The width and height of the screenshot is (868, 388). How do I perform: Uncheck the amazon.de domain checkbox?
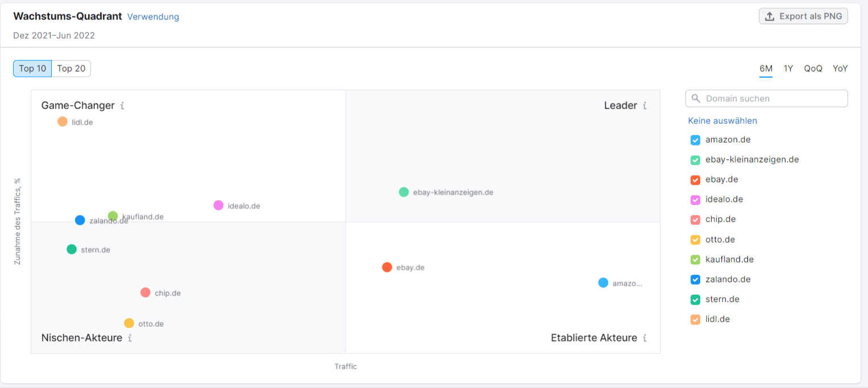pos(695,140)
